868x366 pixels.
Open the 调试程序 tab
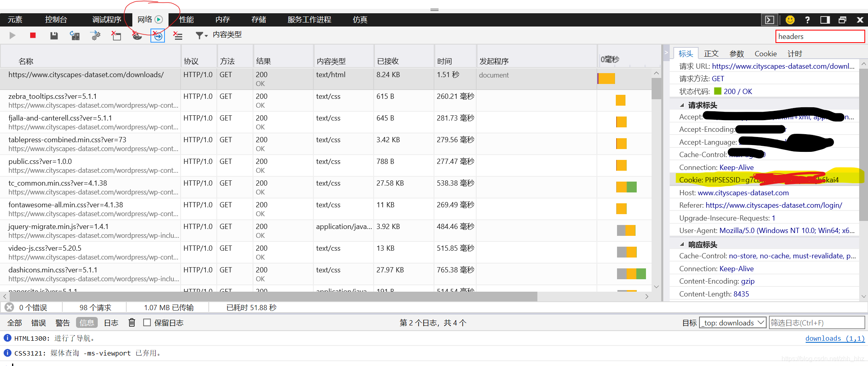click(x=107, y=20)
